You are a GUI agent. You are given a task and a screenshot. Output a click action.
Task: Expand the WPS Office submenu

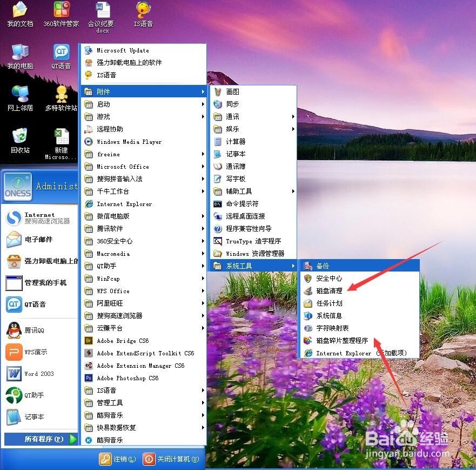pyautogui.click(x=144, y=291)
